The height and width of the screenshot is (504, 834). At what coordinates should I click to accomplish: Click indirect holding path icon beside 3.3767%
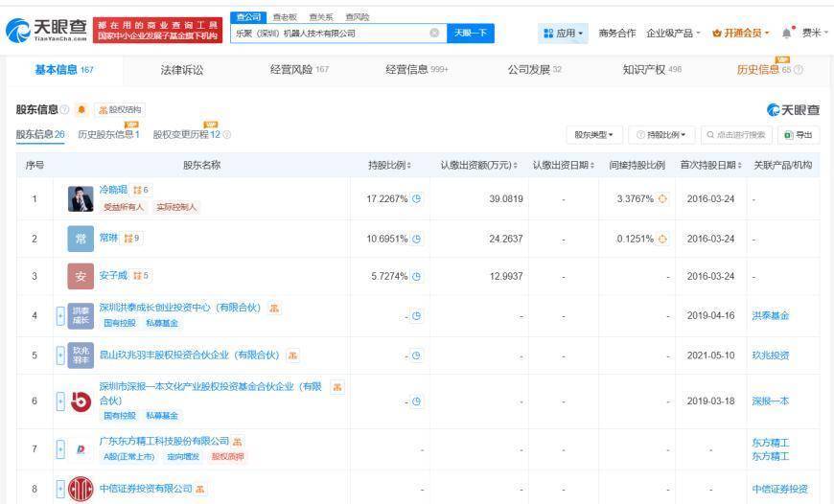(x=661, y=198)
